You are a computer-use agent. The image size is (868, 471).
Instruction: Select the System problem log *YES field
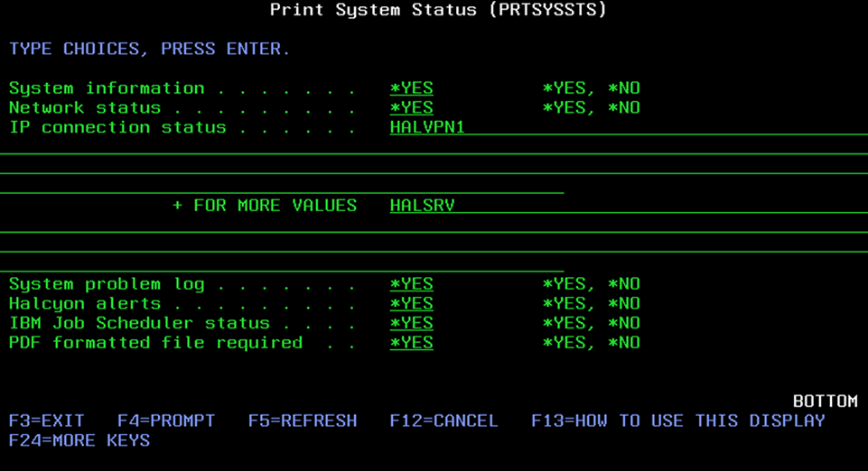411,284
